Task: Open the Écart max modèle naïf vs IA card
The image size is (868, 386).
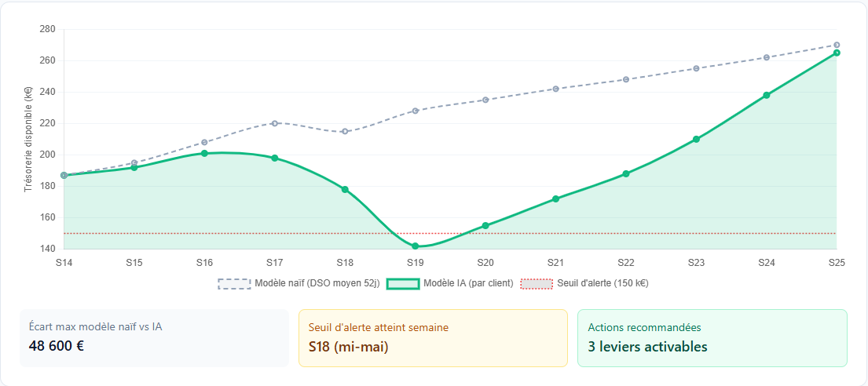Action: [x=154, y=337]
